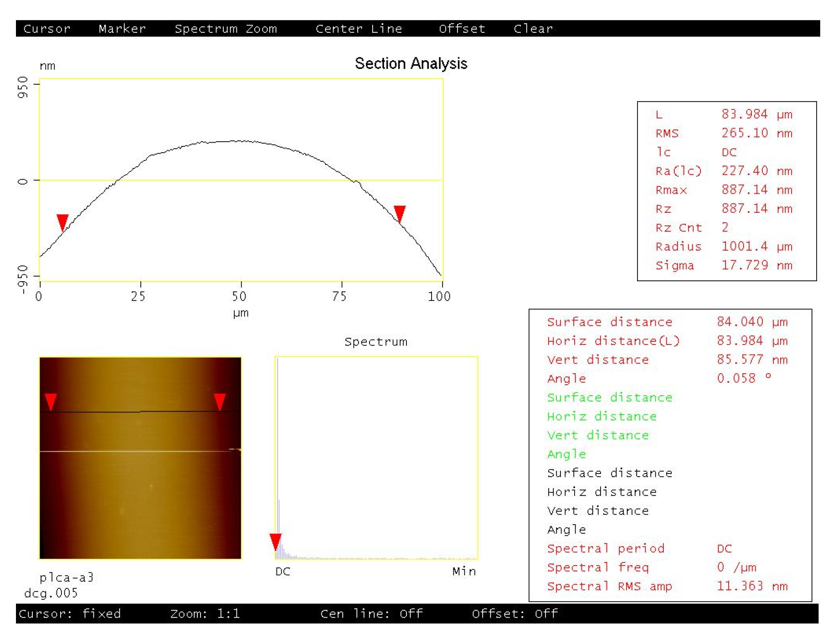Image resolution: width=838 pixels, height=644 pixels.
Task: Click the Center Line menu item
Action: pos(359,29)
